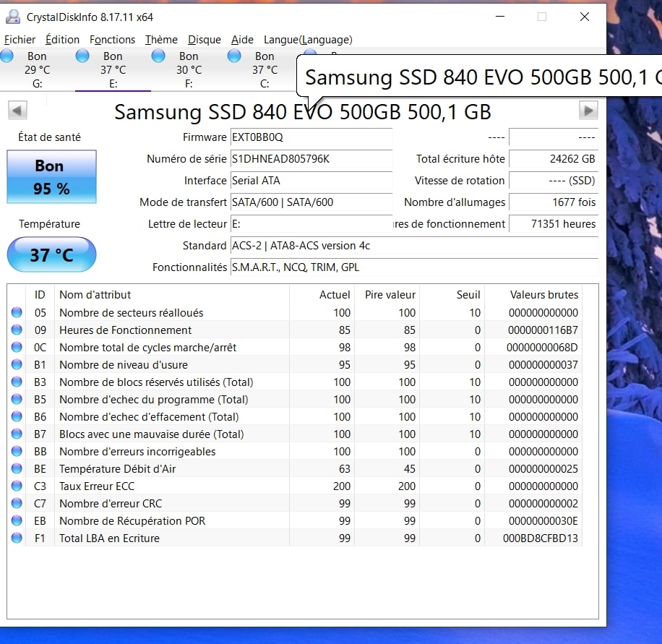
Task: Click status orb of attribute 09
Action: click(17, 330)
